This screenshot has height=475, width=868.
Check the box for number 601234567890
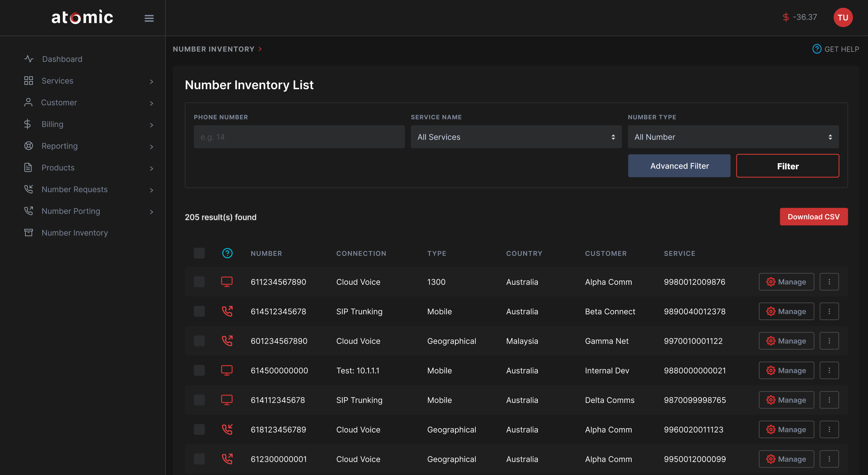point(199,341)
